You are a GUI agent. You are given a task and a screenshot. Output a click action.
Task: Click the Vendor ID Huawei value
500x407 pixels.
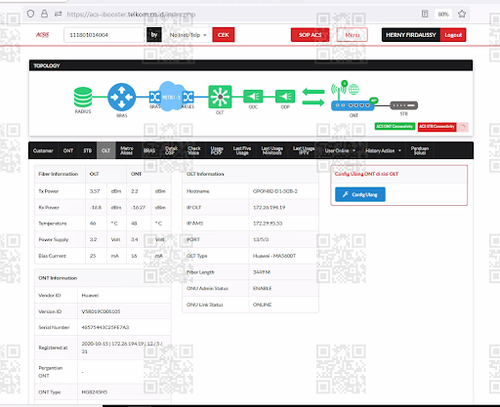click(90, 295)
